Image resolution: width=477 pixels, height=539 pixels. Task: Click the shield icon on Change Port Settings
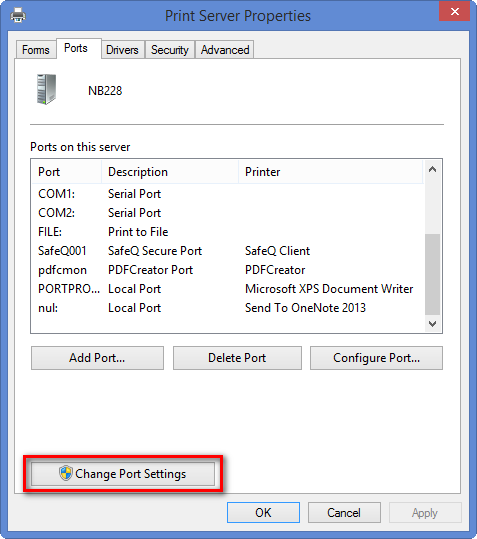click(65, 473)
